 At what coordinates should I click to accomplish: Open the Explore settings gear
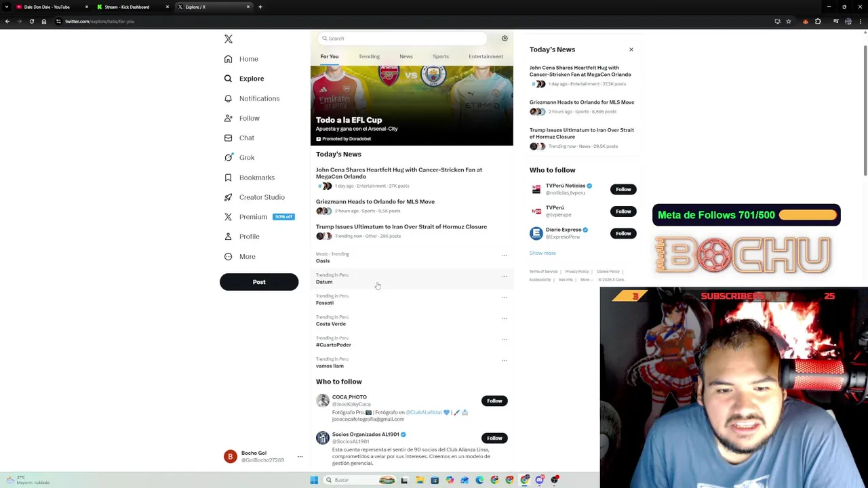click(505, 39)
